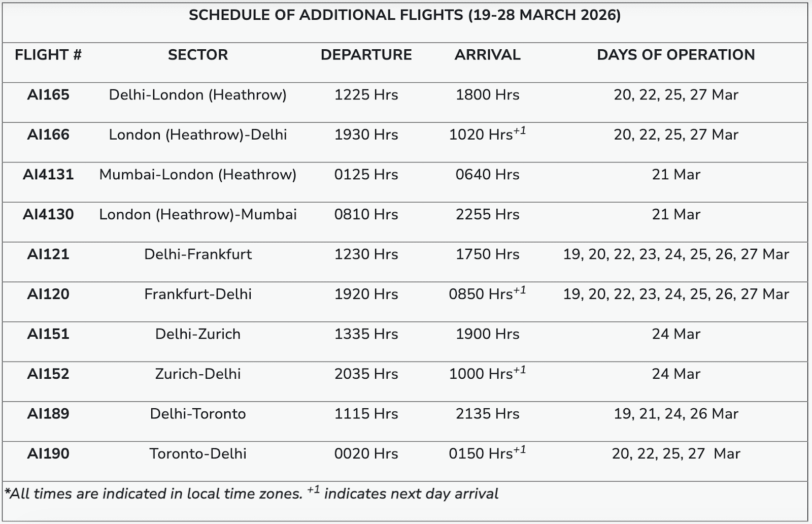
Task: Click the 2255 Hrs arrival time
Action: tap(487, 215)
